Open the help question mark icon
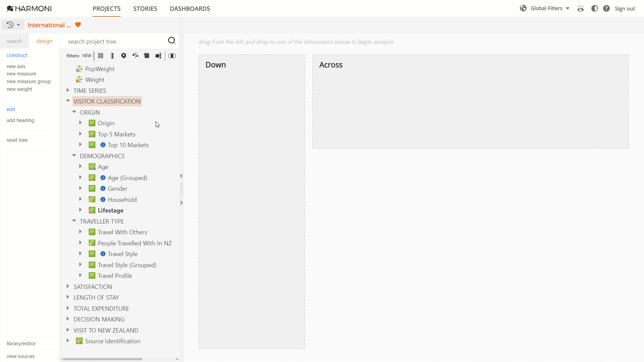 606,8
